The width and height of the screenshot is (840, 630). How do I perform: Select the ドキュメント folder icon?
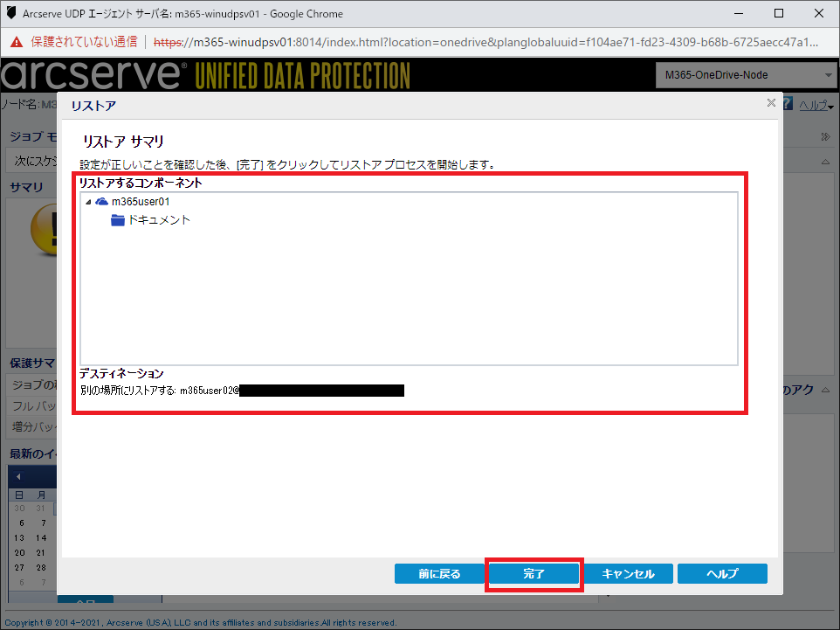[117, 220]
